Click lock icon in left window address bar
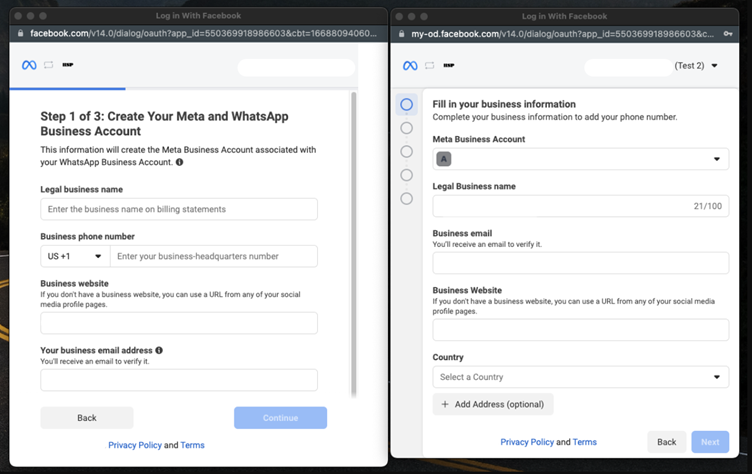Screen dimensions: 752x474 (x=20, y=33)
